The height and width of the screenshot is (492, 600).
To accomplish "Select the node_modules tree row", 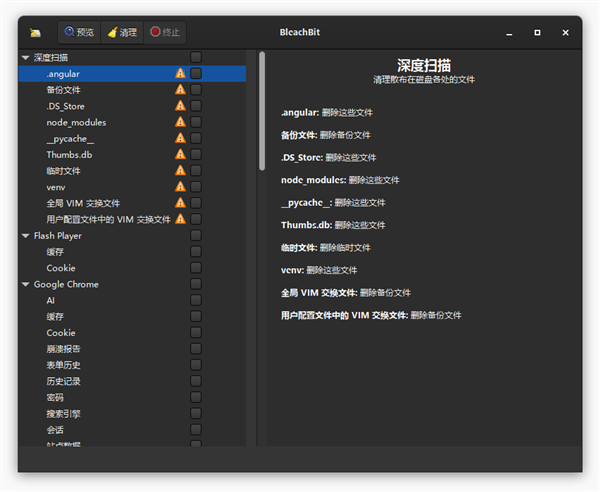I will pyautogui.click(x=132, y=122).
